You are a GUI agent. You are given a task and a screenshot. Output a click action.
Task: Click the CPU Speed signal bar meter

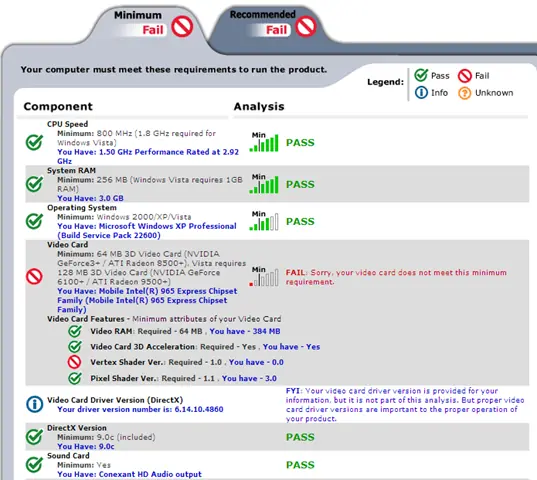264,142
